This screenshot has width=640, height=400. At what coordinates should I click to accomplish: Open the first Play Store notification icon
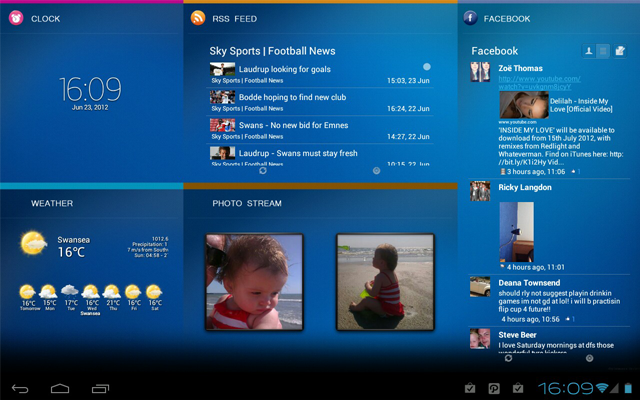click(x=470, y=388)
